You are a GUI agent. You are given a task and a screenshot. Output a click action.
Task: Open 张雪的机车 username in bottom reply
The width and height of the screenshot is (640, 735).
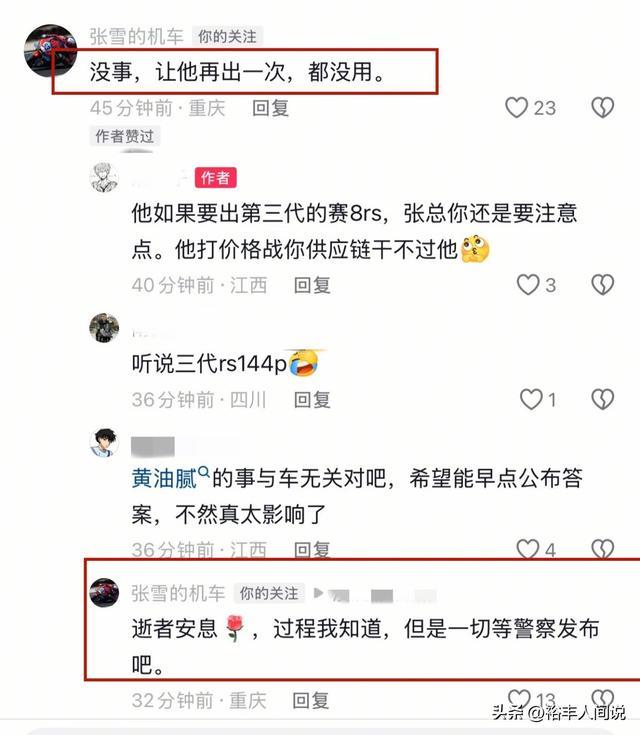pyautogui.click(x=178, y=593)
